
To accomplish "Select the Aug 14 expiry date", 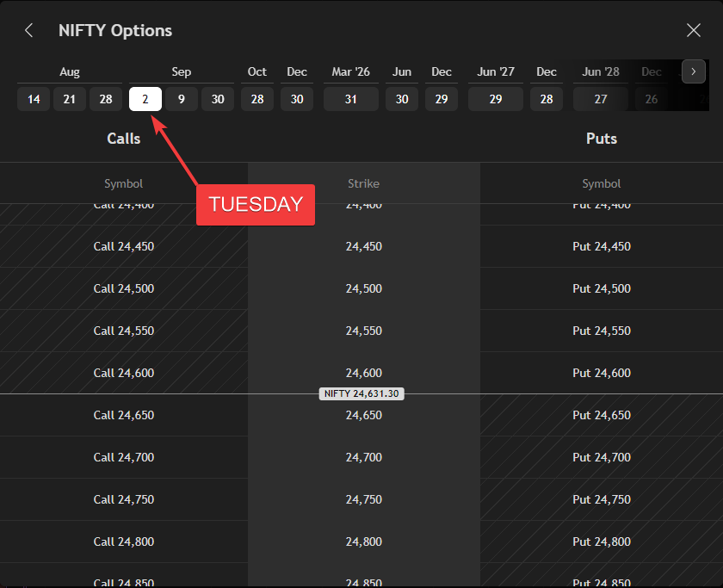I will (34, 99).
